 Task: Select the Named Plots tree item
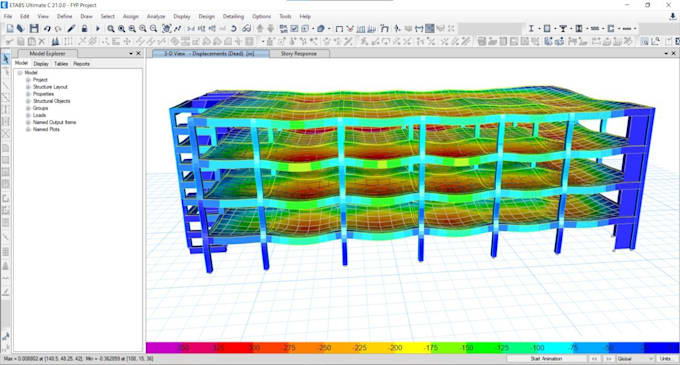tap(46, 129)
